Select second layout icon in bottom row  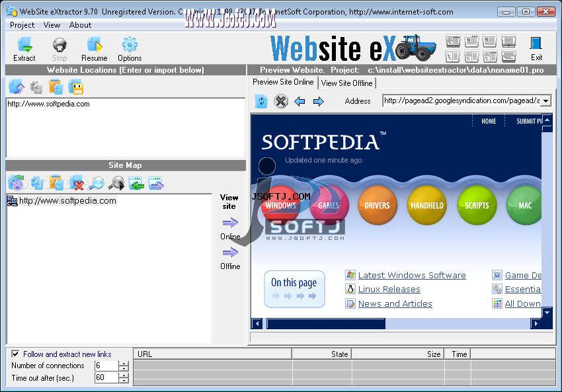pos(471,56)
